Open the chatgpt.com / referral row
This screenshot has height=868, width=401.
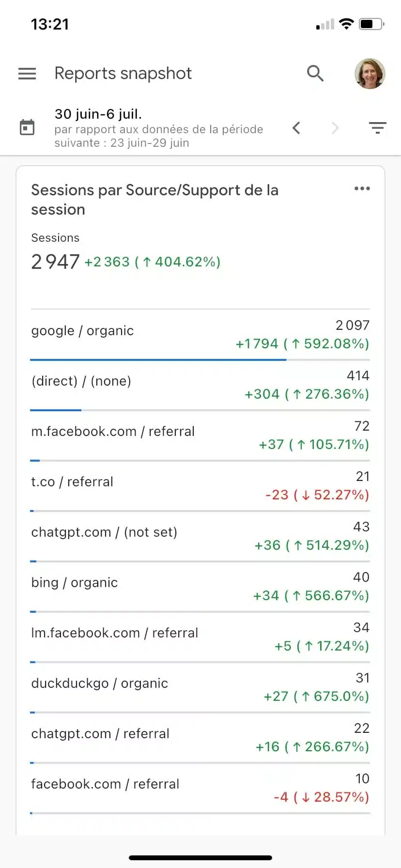click(x=200, y=738)
